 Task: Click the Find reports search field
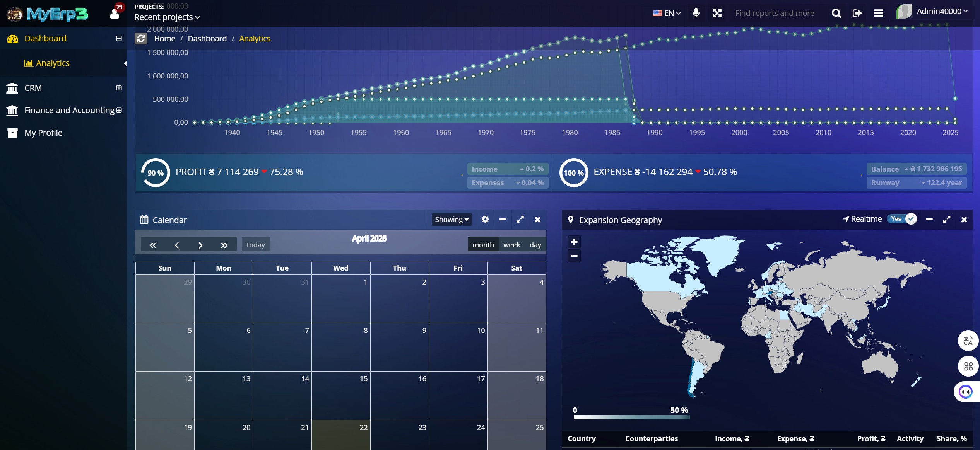pos(774,13)
